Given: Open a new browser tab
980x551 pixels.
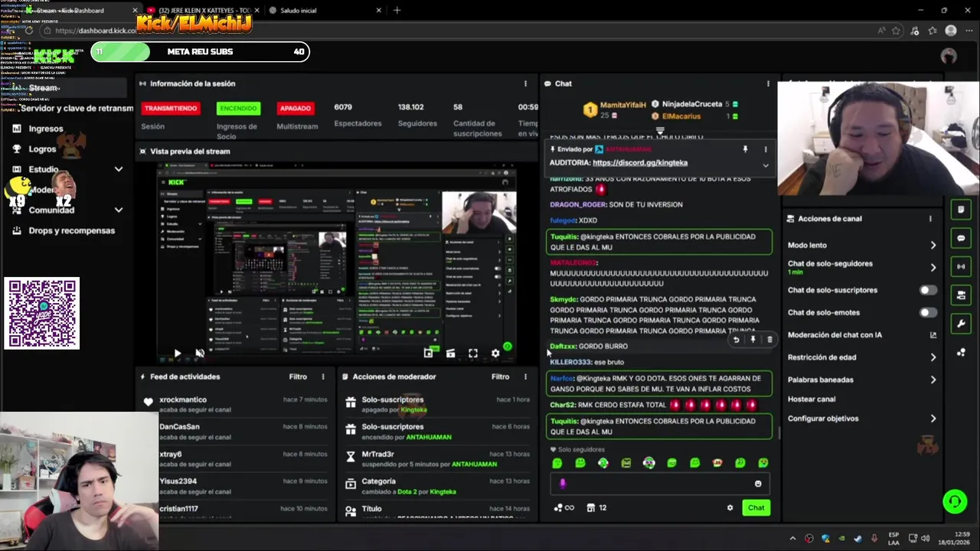Looking at the screenshot, I should pyautogui.click(x=397, y=11).
